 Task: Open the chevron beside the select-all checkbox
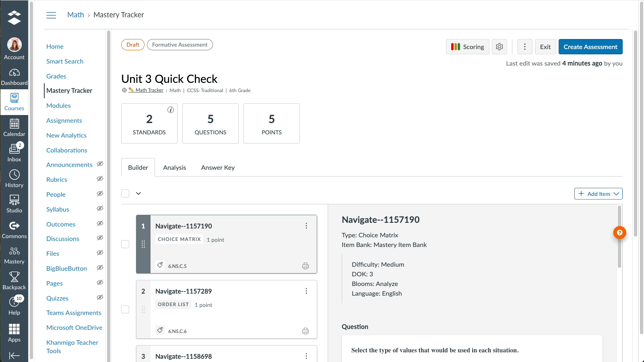click(138, 193)
